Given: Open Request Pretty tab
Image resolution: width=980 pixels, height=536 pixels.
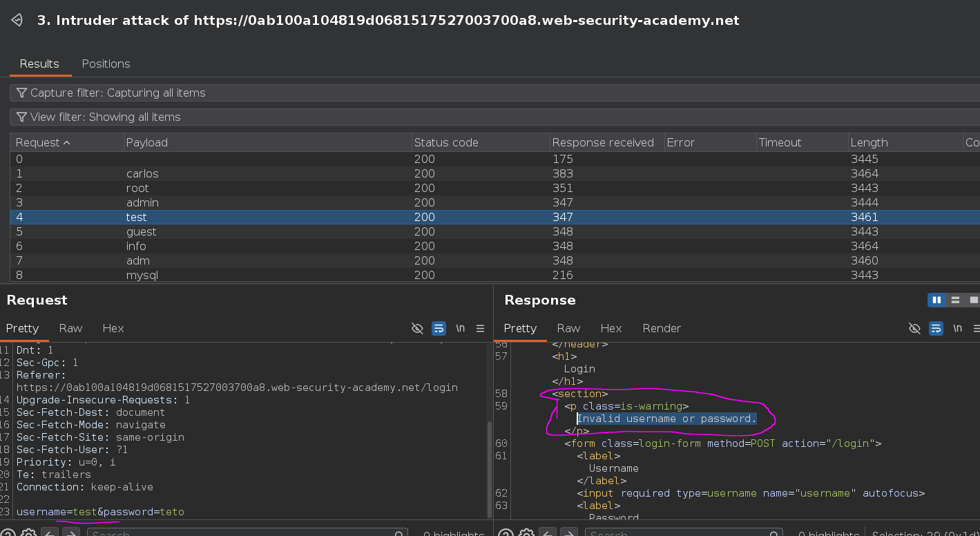Looking at the screenshot, I should coord(22,328).
